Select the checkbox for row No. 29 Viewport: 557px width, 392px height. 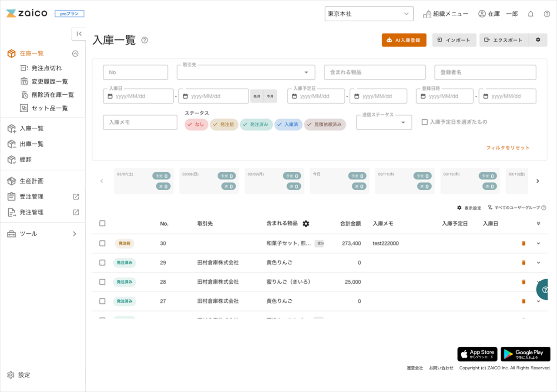(102, 263)
